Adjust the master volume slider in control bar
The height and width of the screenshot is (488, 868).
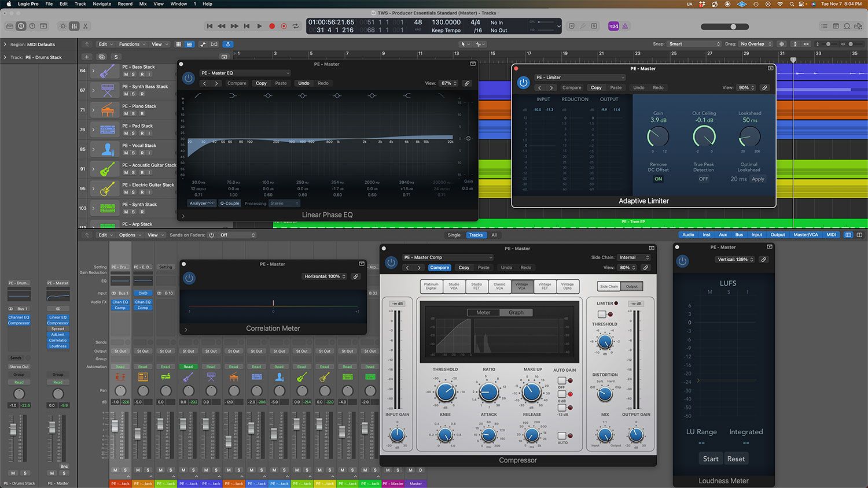pyautogui.click(x=733, y=27)
